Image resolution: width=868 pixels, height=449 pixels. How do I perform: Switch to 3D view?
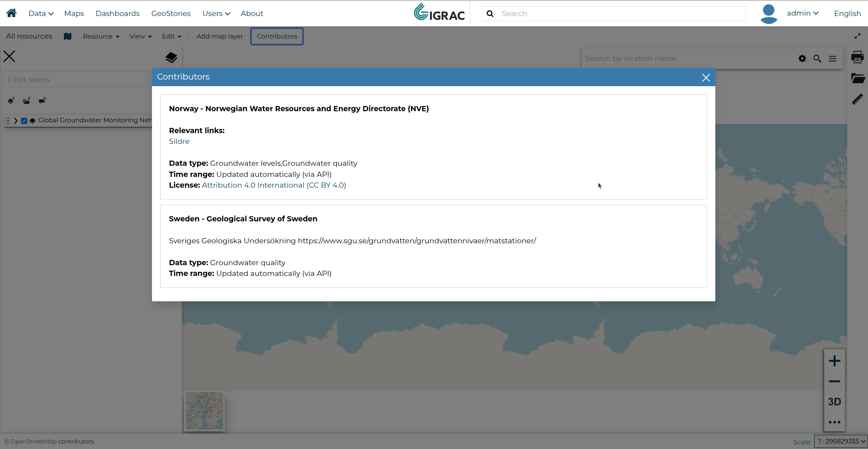835,402
